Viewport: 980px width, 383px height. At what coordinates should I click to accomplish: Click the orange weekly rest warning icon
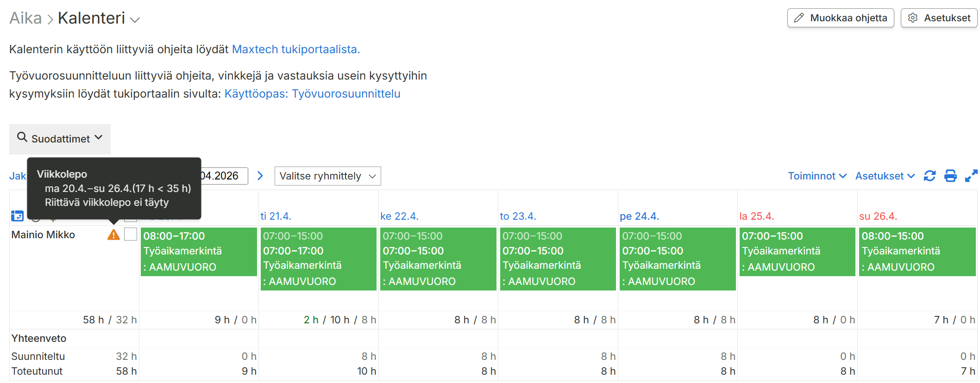point(113,235)
